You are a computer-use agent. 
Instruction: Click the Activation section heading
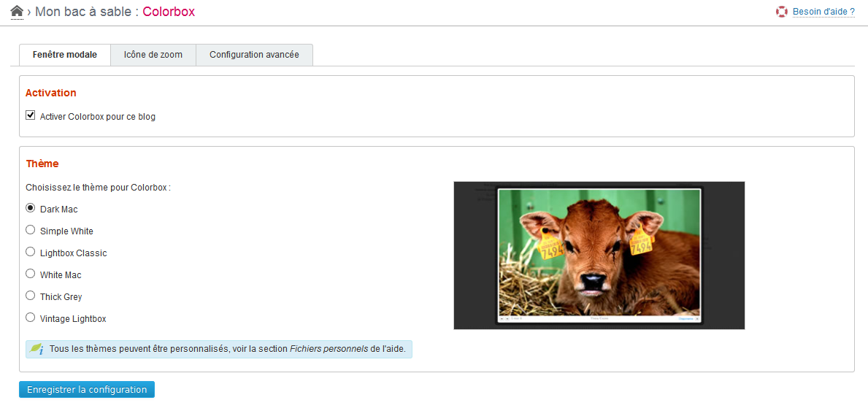tap(51, 93)
